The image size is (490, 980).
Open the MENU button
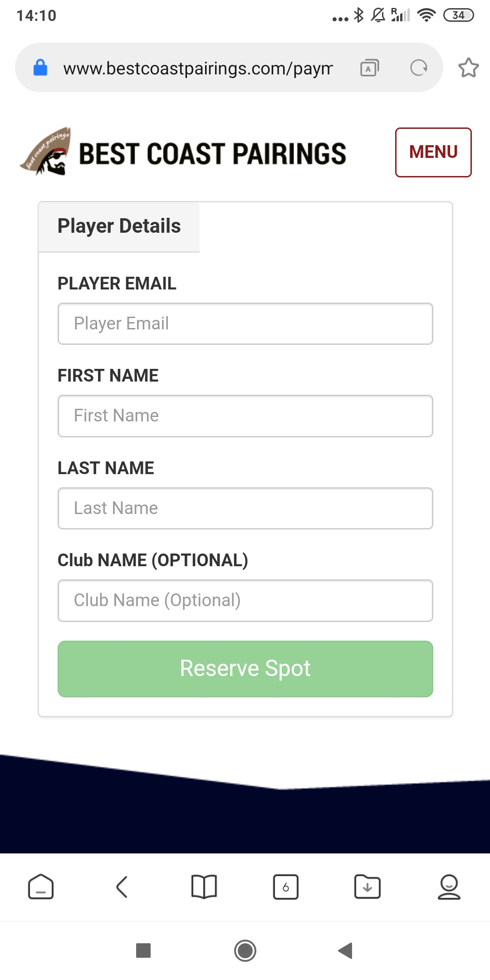(x=433, y=152)
